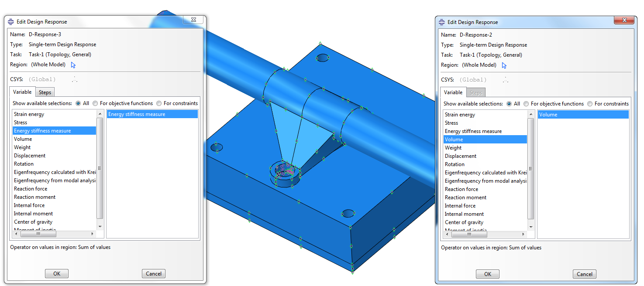Click the Abaqus icon on the left dialog title bar
The height and width of the screenshot is (286, 644).
pos(11,21)
